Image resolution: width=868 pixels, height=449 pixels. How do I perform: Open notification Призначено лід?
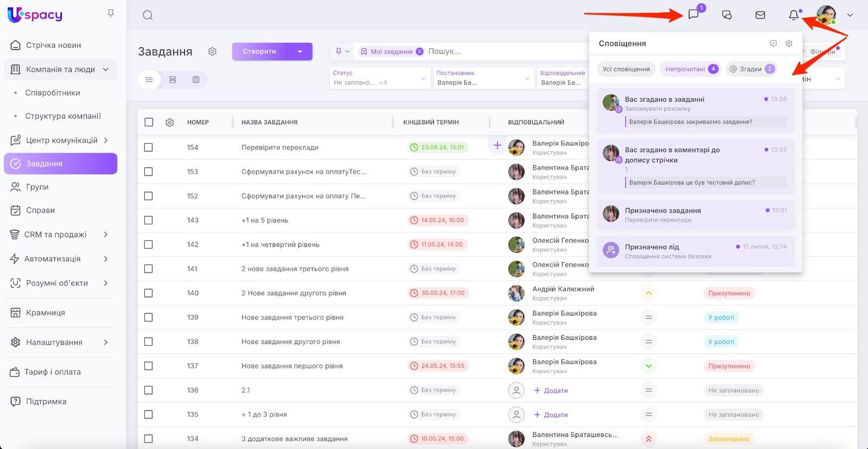click(695, 251)
